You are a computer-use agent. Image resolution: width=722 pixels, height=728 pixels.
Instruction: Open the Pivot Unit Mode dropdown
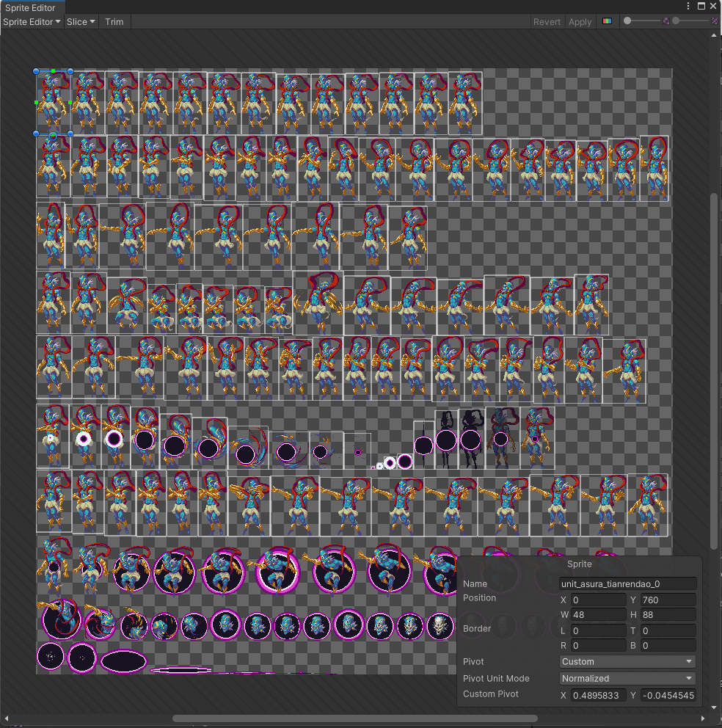tap(626, 678)
